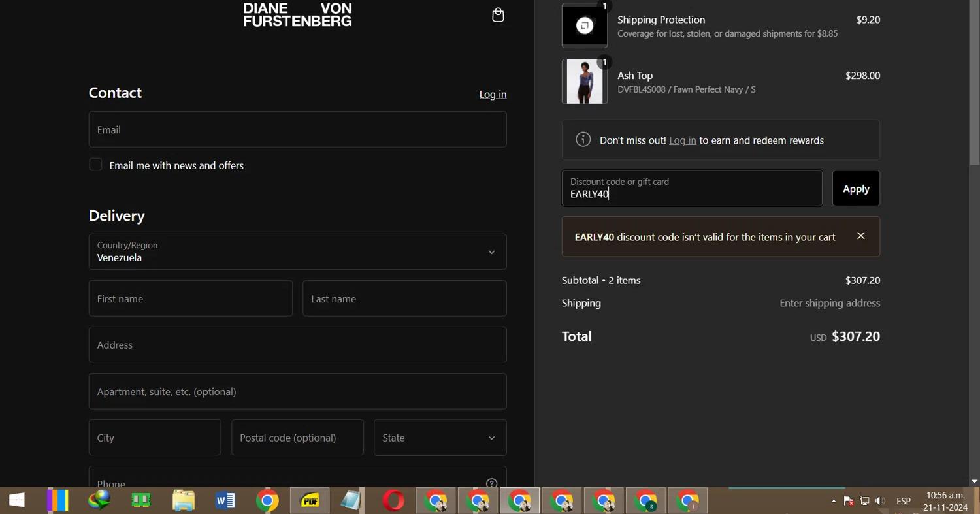
Task: Click the flag notification tray icon
Action: pyautogui.click(x=849, y=502)
